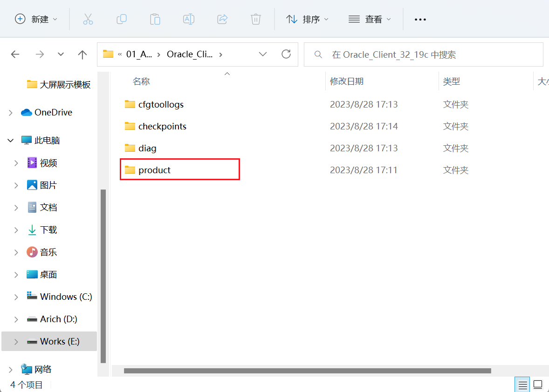Click the Paste icon
This screenshot has height=392, width=549.
[155, 19]
